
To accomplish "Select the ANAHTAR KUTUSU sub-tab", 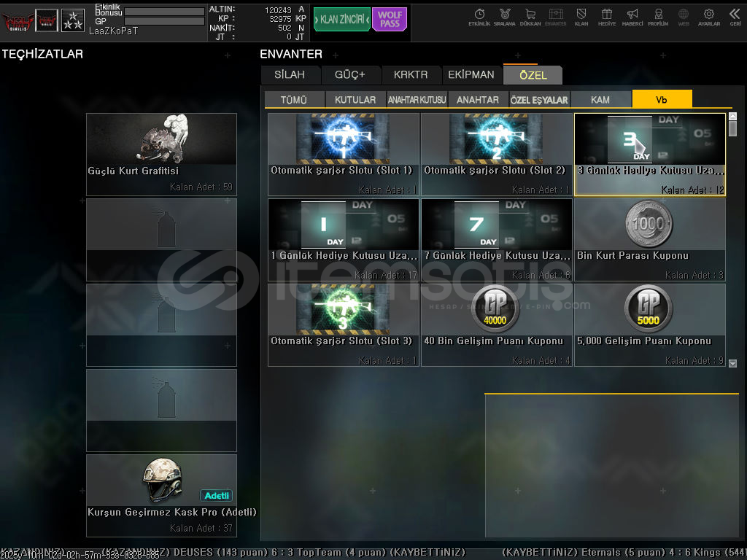I will (x=417, y=99).
